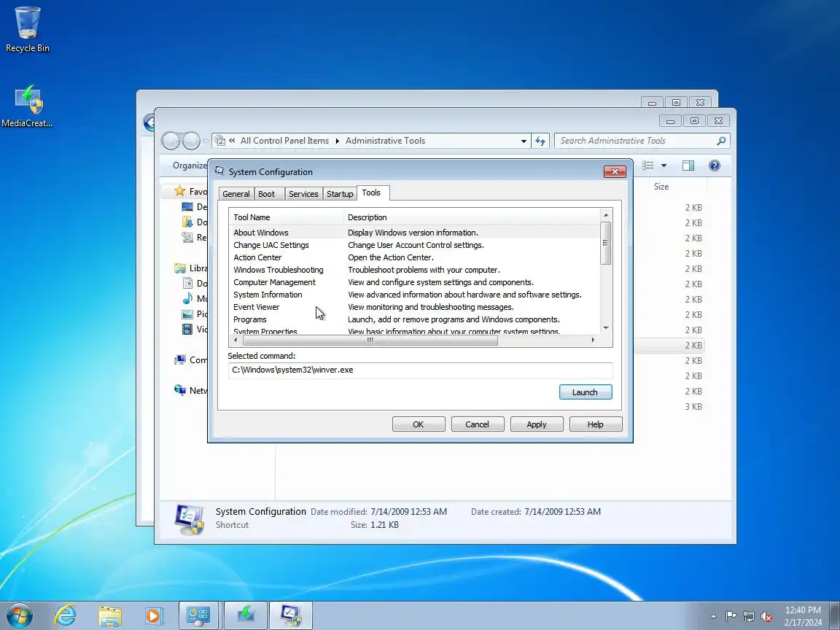Expand the breadcrumb arrow before Administrative Tools
The image size is (840, 630).
(338, 141)
